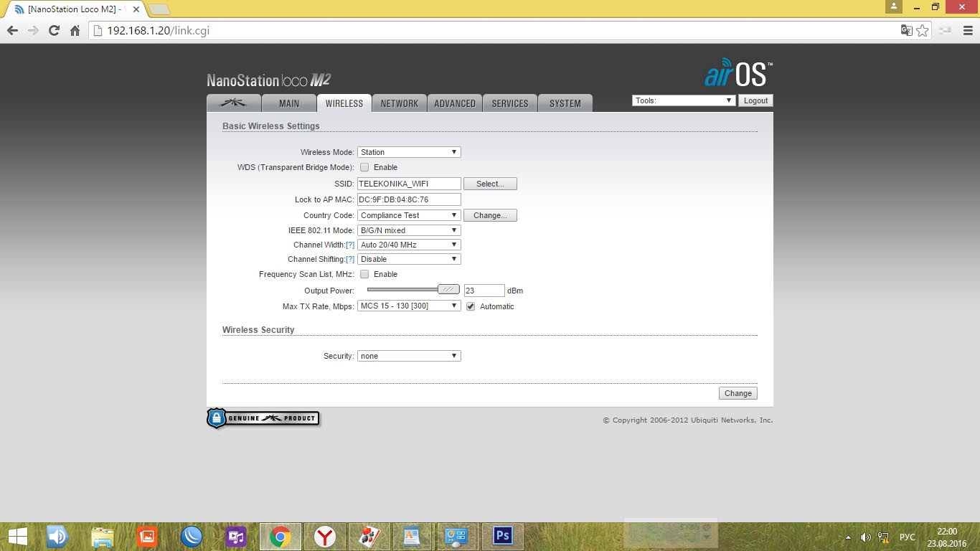This screenshot has height=551, width=980.
Task: Uncheck the Automatic TX rate checkbox
Action: [x=471, y=306]
